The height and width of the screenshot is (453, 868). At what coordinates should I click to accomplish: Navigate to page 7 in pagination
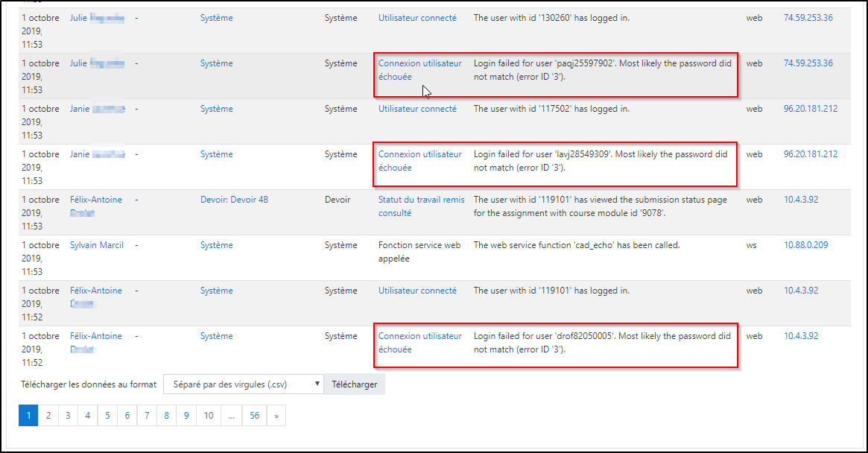[147, 416]
